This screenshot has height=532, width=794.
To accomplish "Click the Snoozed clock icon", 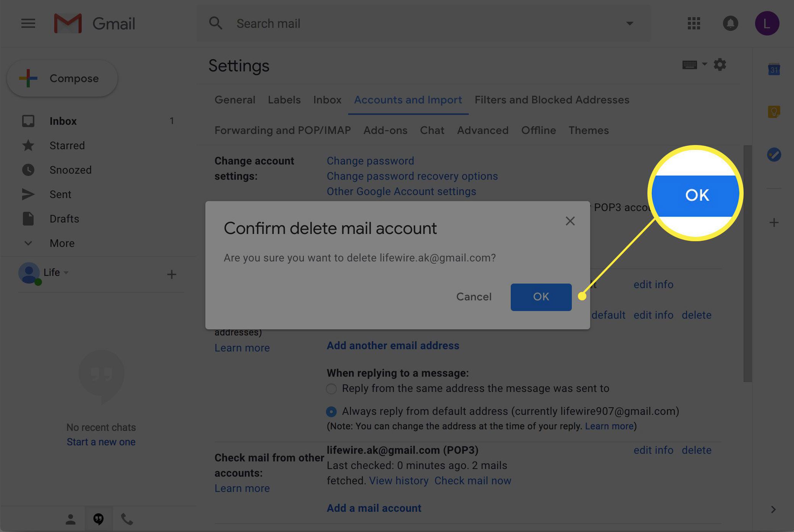I will click(x=28, y=170).
